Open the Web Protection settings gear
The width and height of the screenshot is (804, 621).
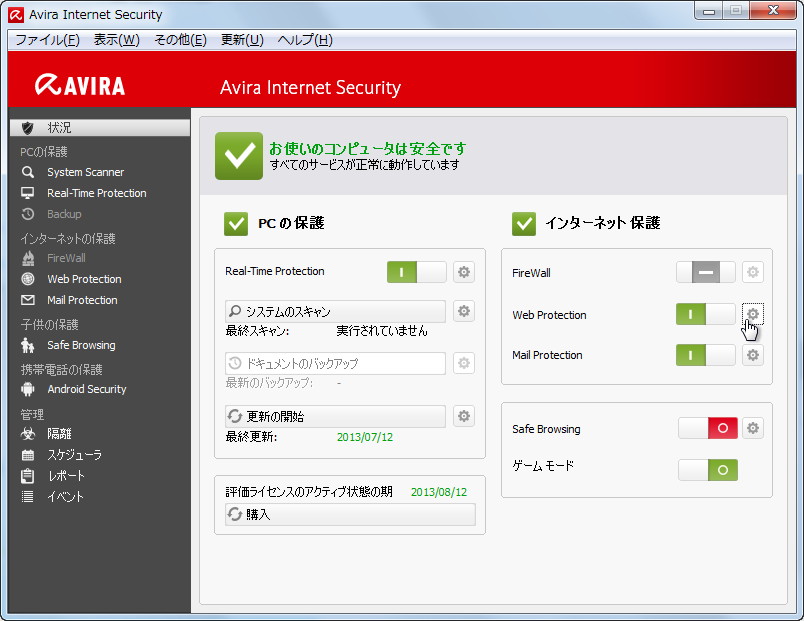752,315
